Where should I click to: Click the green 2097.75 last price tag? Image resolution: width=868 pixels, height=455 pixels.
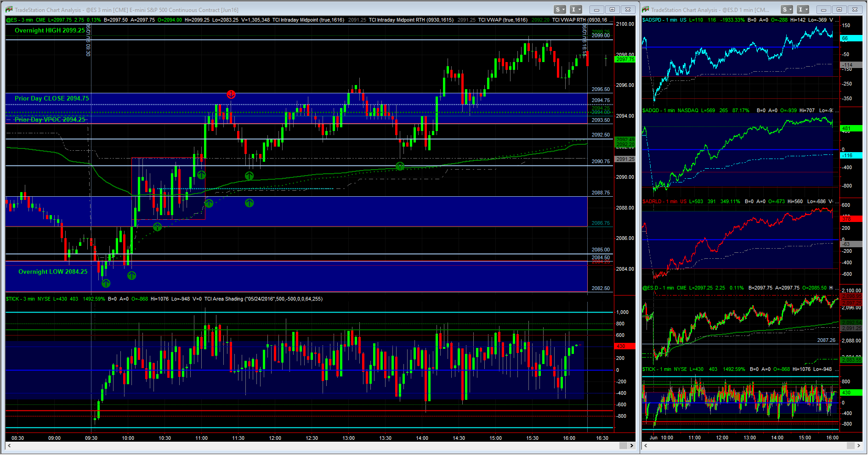(625, 59)
